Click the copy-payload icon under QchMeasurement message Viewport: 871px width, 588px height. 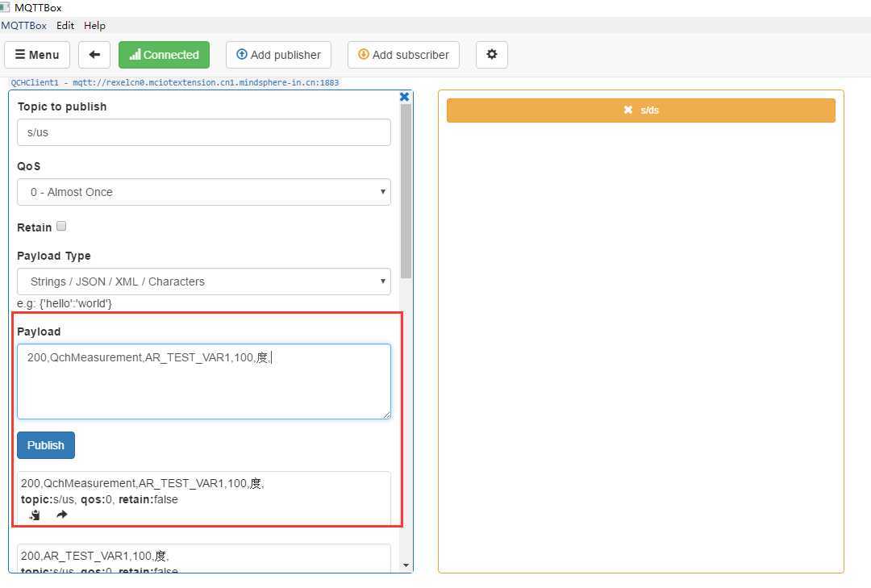point(35,515)
